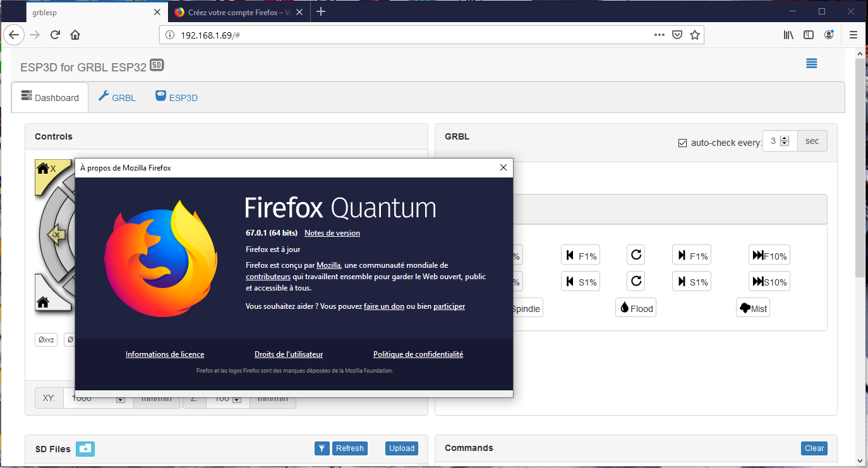Reset the spindle speed override
Image resolution: width=868 pixels, height=468 pixels.
click(x=636, y=281)
